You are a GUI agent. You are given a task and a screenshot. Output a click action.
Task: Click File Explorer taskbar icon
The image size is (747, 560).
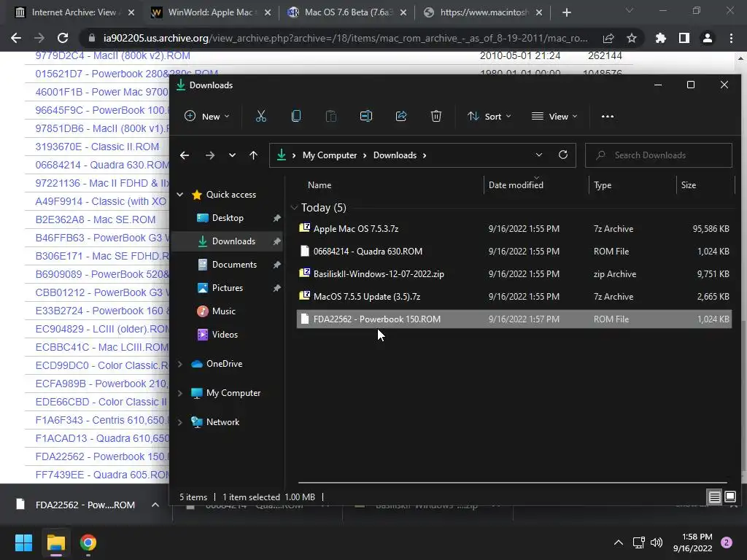pyautogui.click(x=55, y=542)
